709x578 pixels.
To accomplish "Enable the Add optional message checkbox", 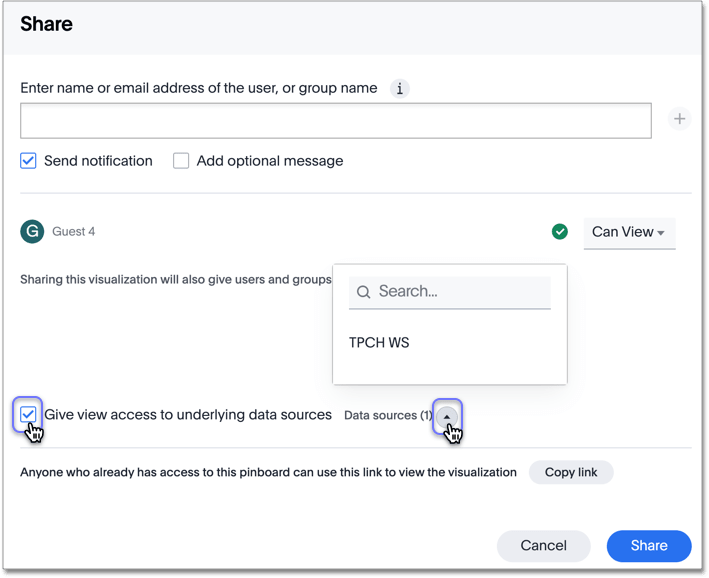I will pos(181,161).
